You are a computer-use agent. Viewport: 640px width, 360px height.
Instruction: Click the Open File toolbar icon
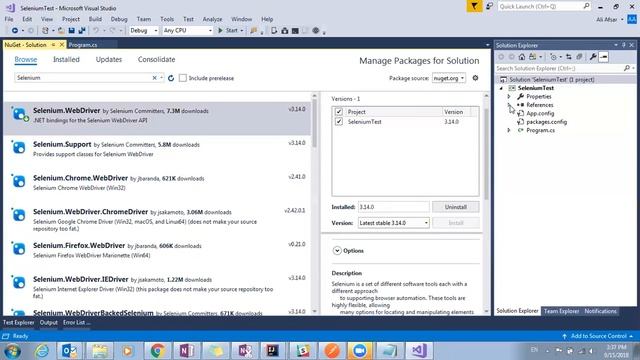click(61, 31)
